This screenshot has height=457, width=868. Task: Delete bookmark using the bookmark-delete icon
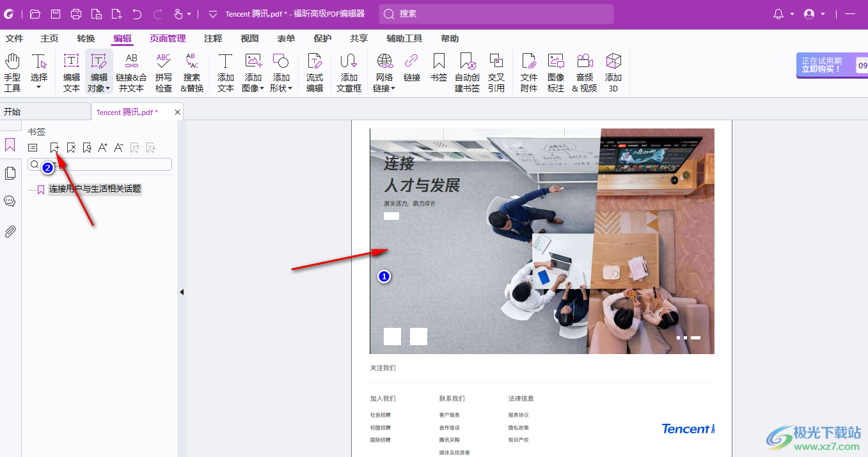click(70, 147)
